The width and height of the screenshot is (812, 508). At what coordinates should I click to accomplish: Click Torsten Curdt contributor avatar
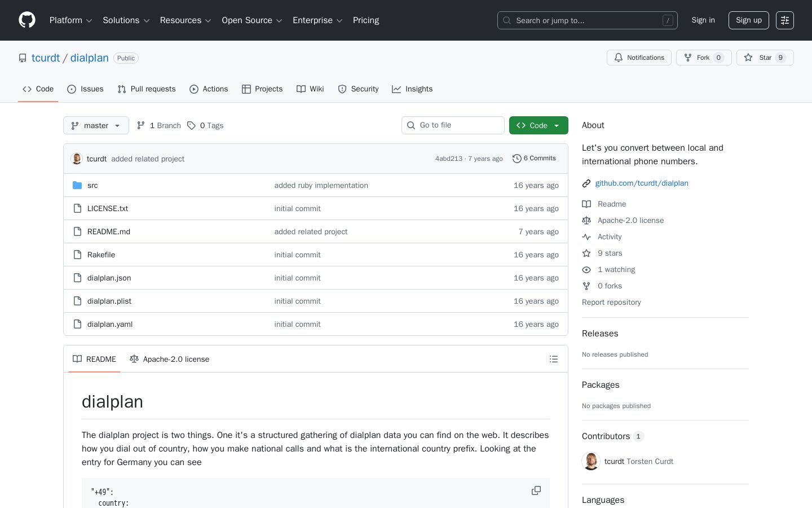point(591,461)
